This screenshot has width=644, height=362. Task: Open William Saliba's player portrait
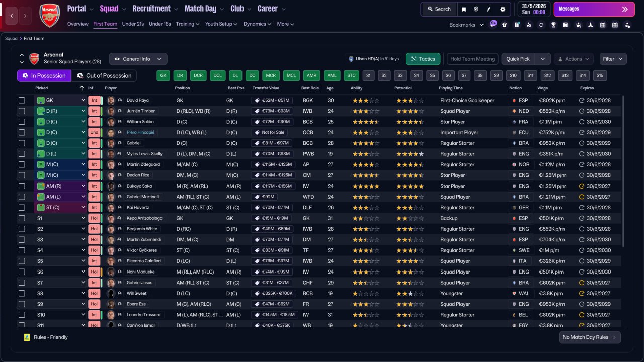pos(111,122)
